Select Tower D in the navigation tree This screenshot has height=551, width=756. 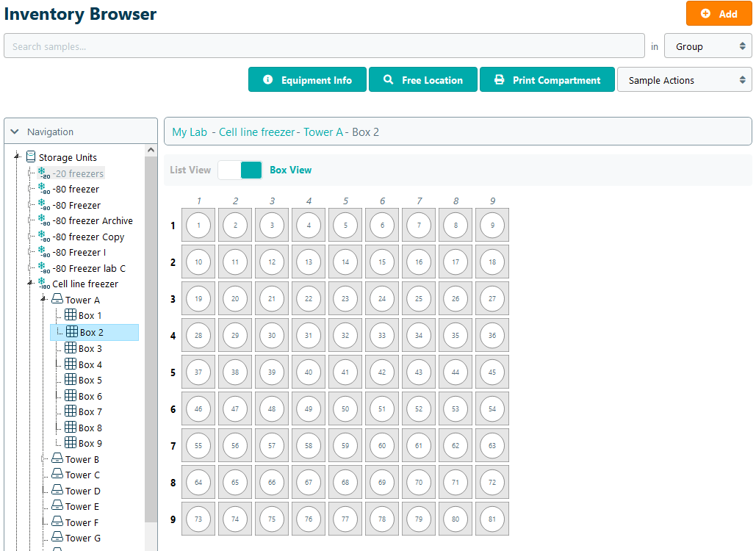(82, 491)
